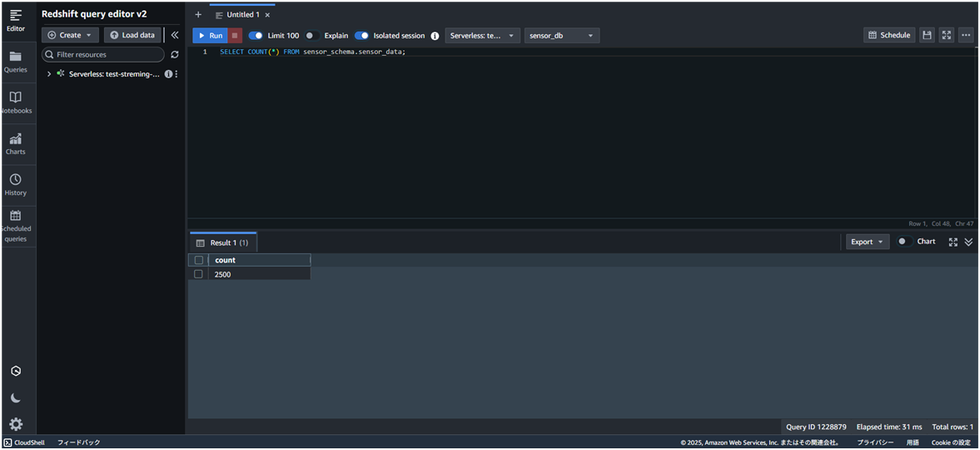Open the Editor view in sidebar

16,20
